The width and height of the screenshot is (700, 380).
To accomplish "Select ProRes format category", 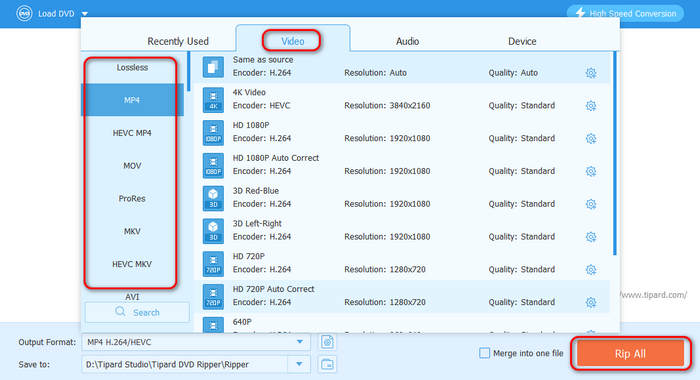I will (132, 198).
